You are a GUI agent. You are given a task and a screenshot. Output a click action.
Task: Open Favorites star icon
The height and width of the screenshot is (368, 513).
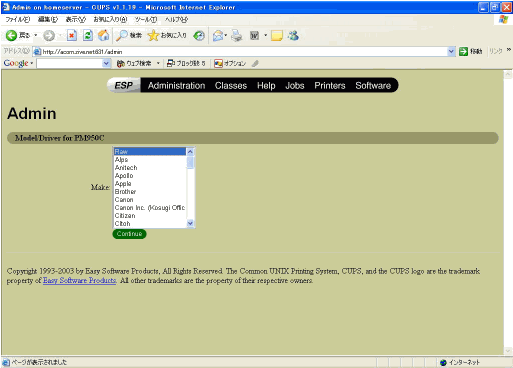coord(153,35)
